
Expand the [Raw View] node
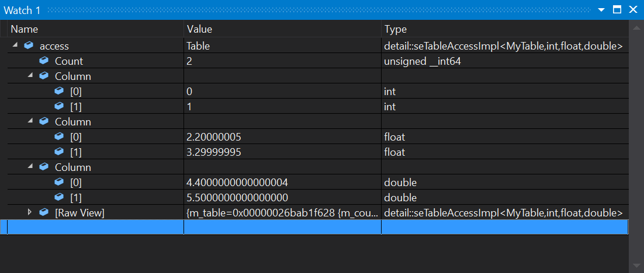click(30, 212)
